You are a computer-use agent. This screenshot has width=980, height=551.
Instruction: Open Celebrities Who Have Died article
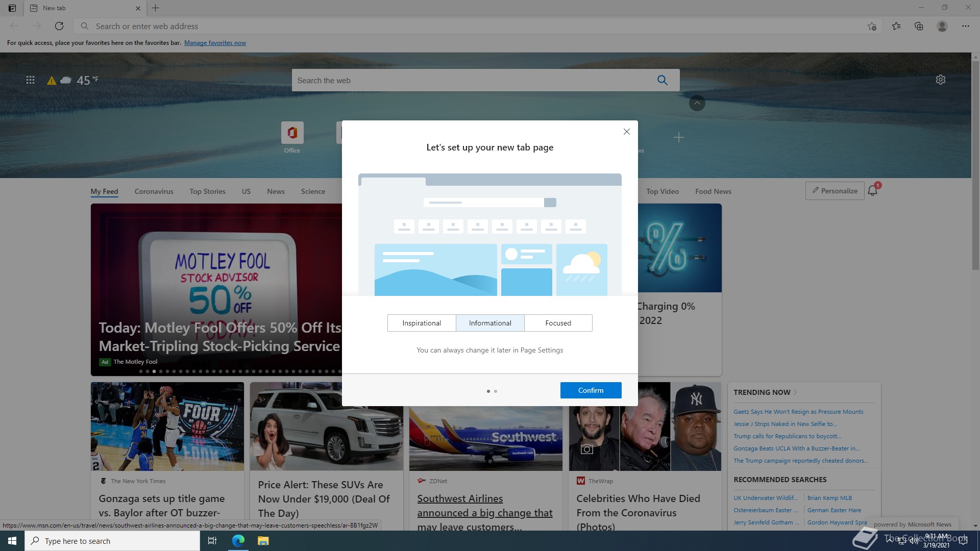click(639, 512)
